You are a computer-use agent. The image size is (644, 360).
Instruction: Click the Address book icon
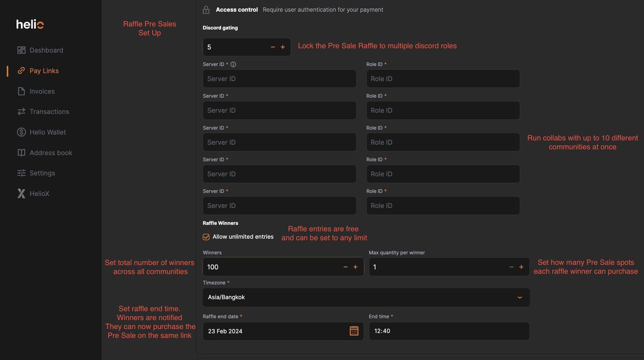tap(21, 153)
